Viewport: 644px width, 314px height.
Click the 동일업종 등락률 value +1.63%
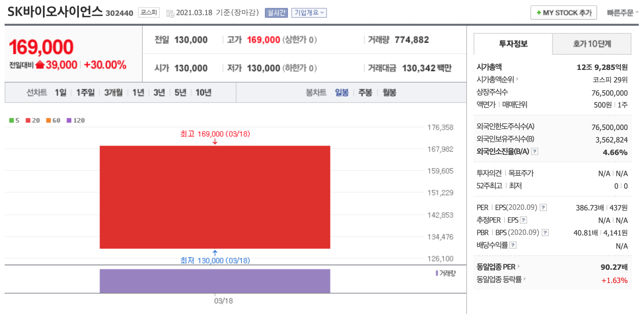614,280
